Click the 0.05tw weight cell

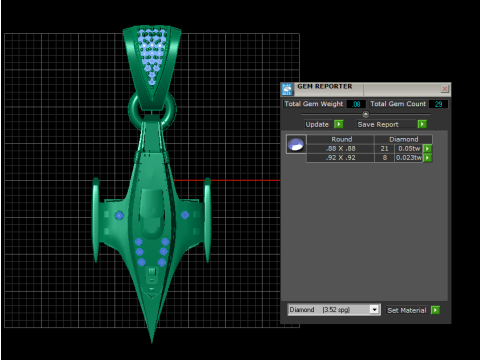[x=409, y=149]
